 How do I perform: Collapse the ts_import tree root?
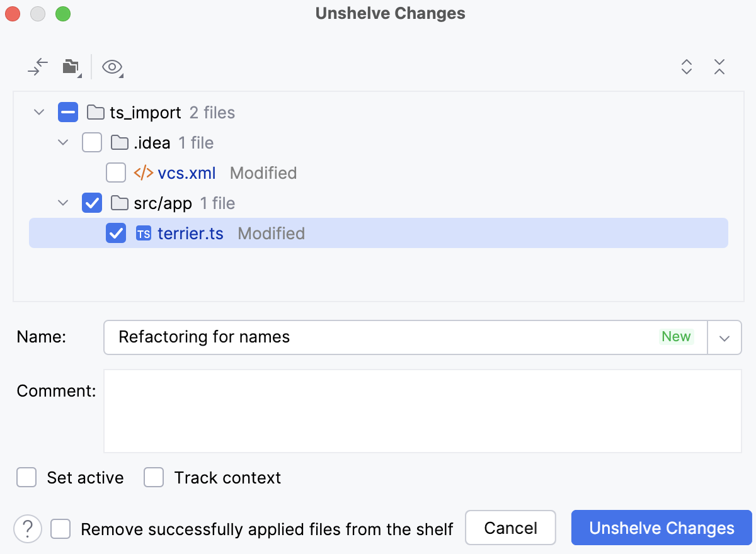tap(38, 112)
